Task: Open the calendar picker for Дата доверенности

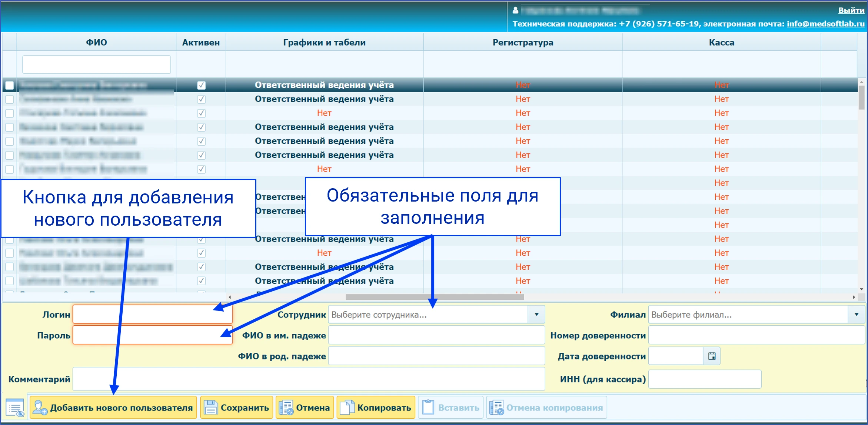Action: pos(712,356)
